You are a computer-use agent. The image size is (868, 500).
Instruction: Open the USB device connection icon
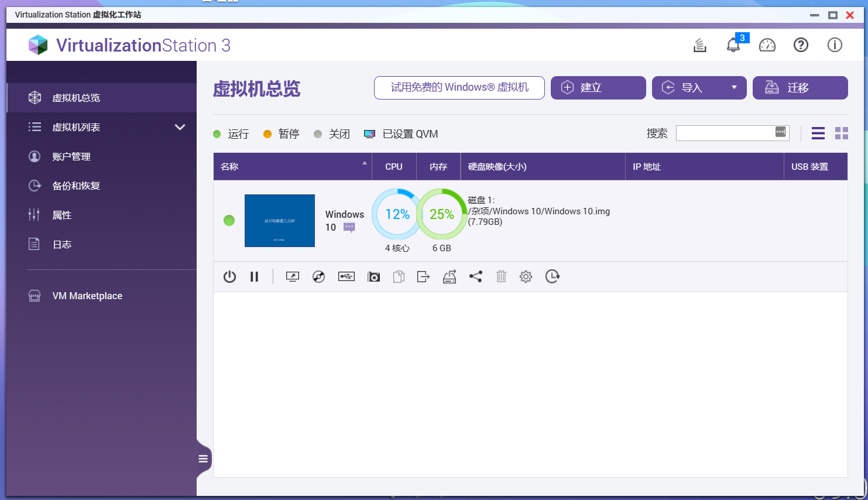tap(346, 276)
